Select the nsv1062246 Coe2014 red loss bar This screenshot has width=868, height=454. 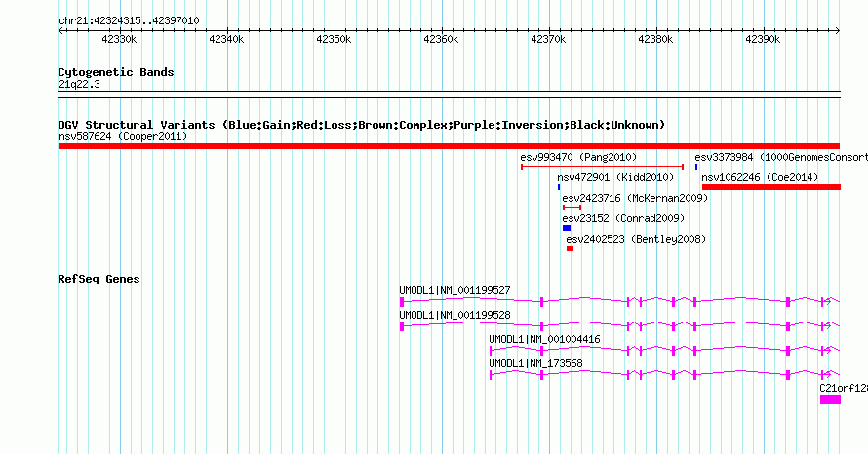(x=771, y=187)
